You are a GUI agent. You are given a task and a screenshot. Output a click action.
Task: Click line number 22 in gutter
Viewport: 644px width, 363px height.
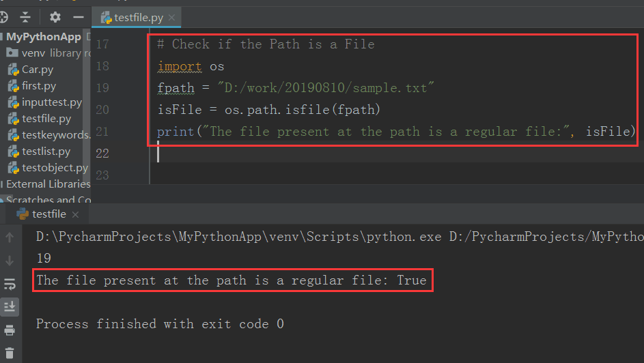click(x=102, y=154)
